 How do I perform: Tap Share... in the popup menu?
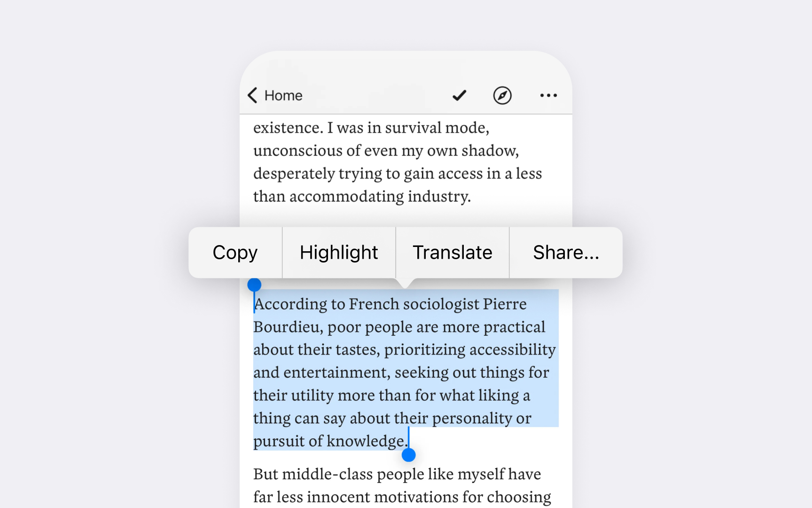(566, 253)
